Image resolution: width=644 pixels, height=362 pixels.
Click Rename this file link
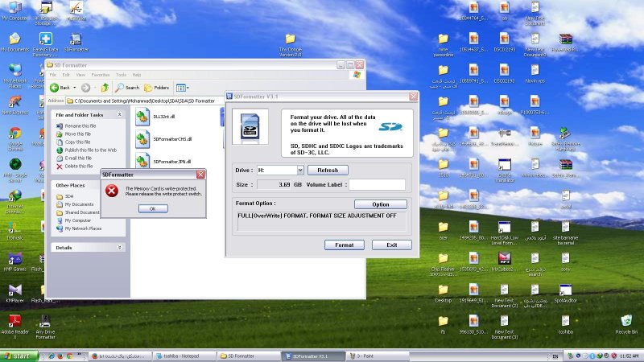[x=80, y=126]
